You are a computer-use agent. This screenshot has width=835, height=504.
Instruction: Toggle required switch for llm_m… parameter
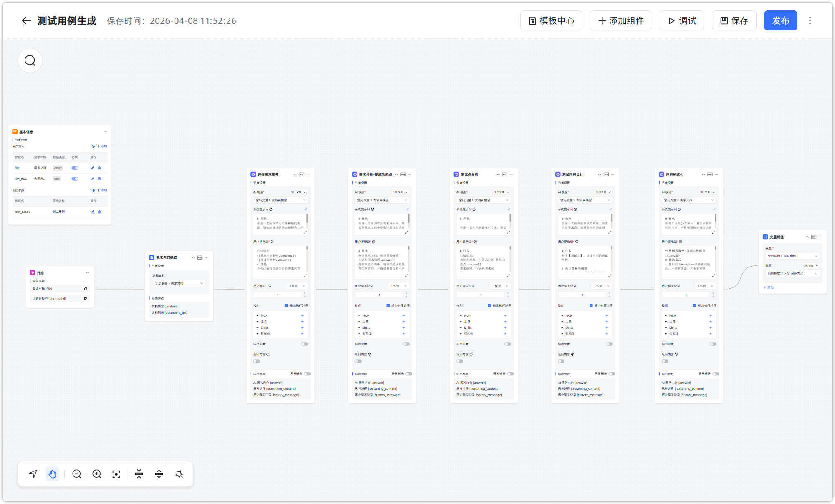pos(75,179)
